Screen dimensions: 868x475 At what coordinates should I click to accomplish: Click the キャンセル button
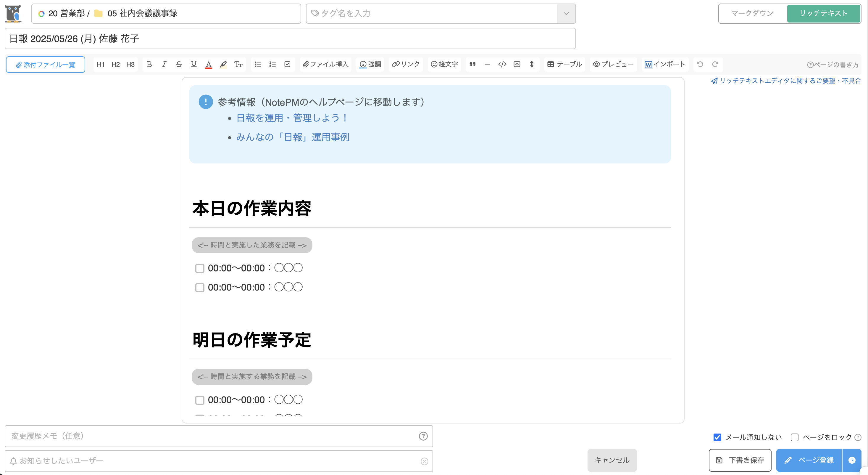click(x=612, y=460)
